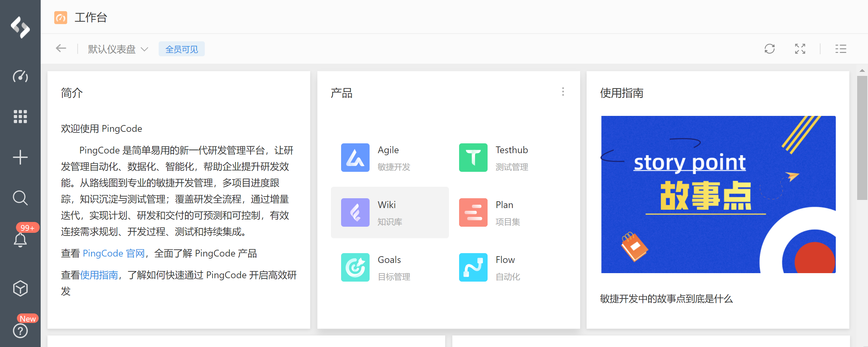
Task: Open the apps grid icon in the sidebar
Action: (20, 117)
